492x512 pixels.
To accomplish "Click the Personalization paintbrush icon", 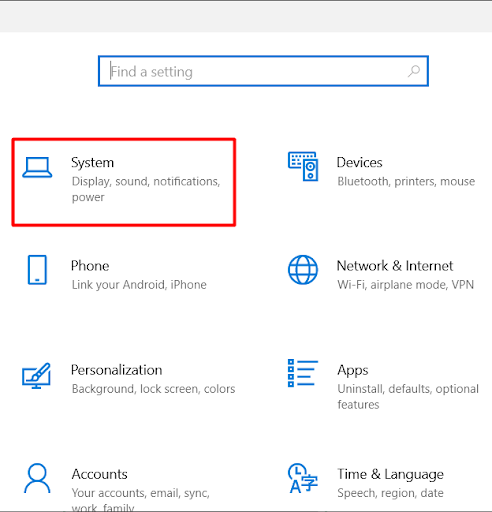I will click(x=36, y=376).
